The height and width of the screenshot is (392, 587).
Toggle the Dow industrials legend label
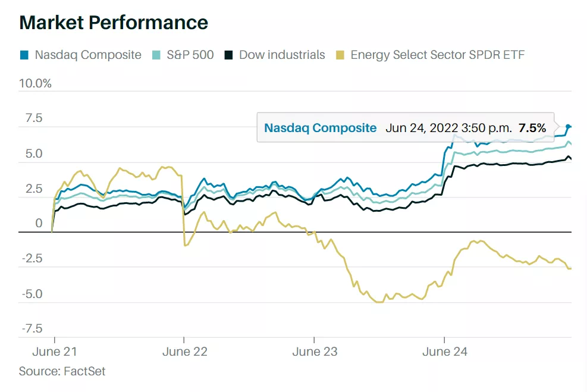click(282, 55)
